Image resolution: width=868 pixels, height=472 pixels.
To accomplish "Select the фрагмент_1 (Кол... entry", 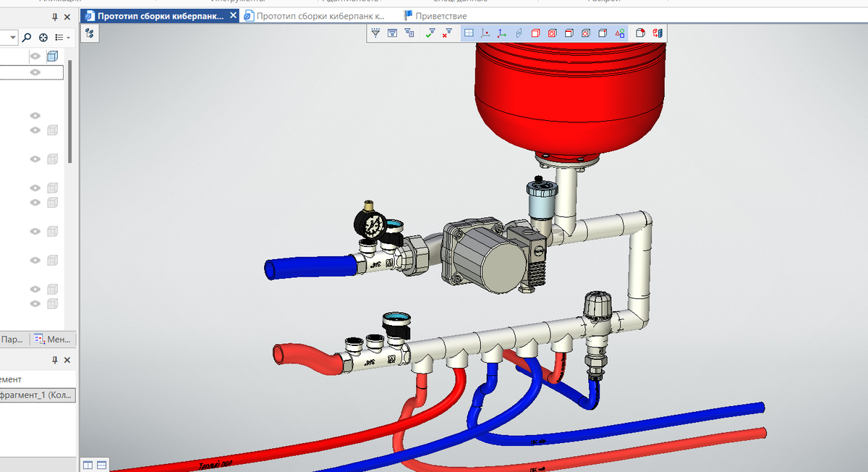I will click(36, 396).
